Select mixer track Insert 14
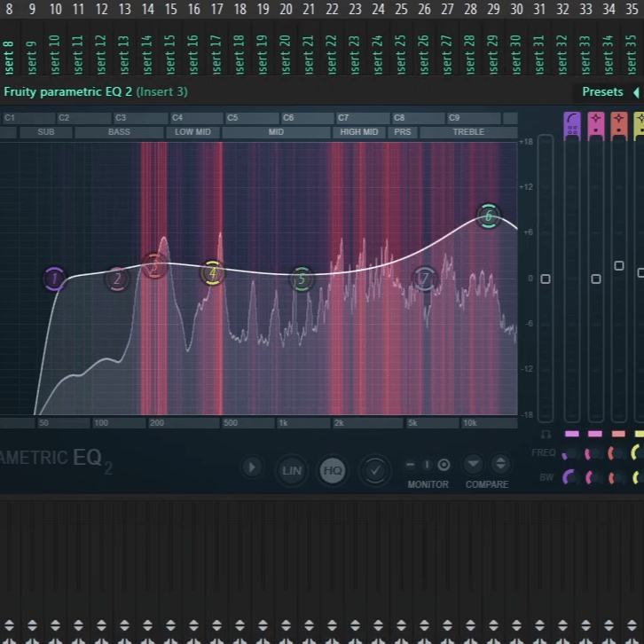This screenshot has height=644, width=644. pos(147,54)
